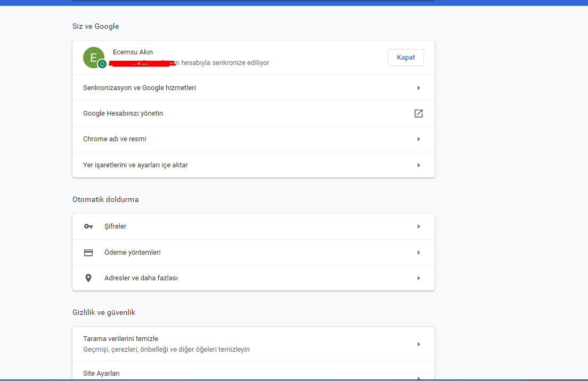Open Tarama verilerini temizle
This screenshot has width=588, height=381.
[x=254, y=344]
